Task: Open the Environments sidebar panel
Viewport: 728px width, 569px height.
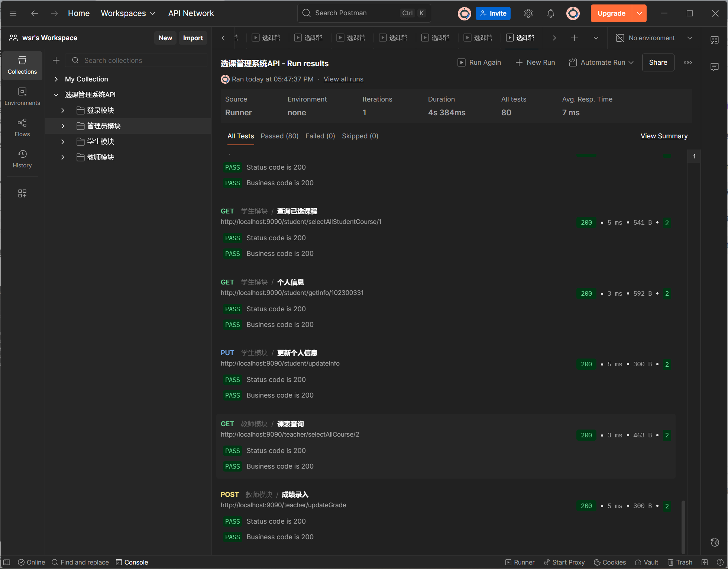Action: coord(22,96)
